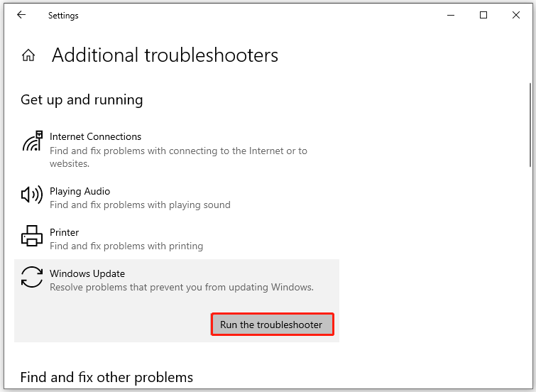Maximize the Settings window

[x=483, y=15]
